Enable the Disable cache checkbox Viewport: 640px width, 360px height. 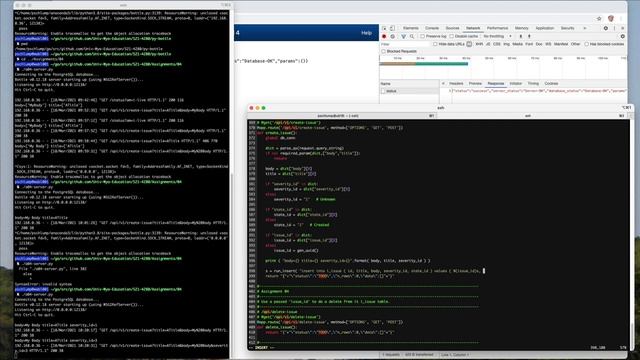pos(451,36)
